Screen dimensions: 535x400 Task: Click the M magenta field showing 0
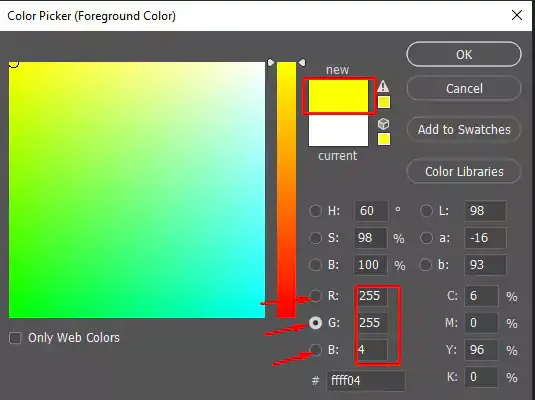[481, 323]
